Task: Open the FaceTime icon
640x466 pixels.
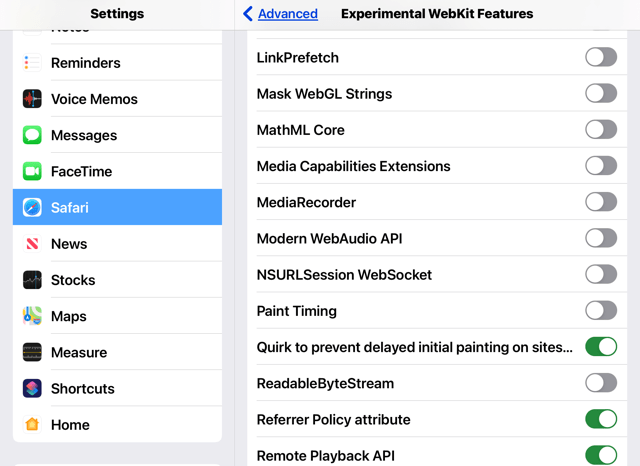Action: [x=32, y=171]
